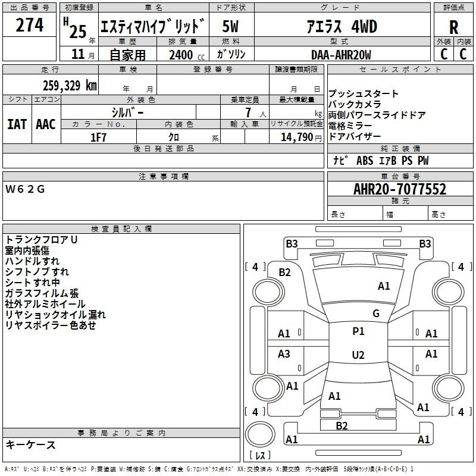Click the P1 marker on the roof
Viewport: 476px width, 476px height.
click(x=358, y=331)
